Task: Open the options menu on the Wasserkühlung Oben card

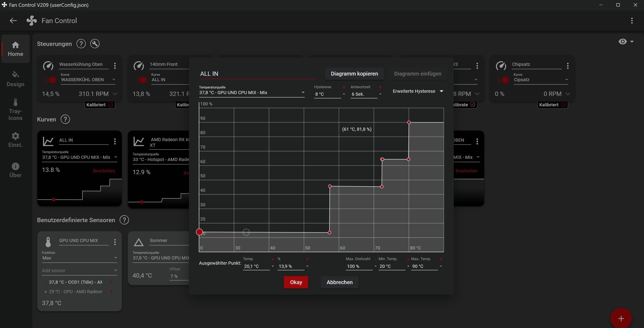Action: [x=115, y=66]
